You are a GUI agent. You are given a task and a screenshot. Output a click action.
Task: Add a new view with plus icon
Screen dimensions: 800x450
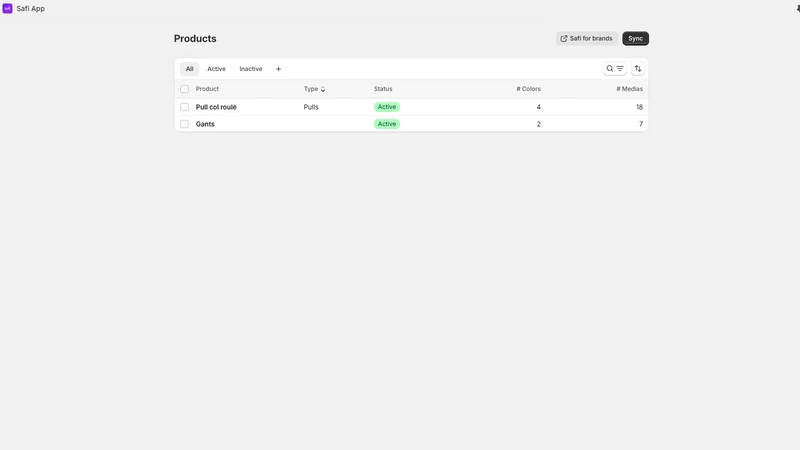click(278, 69)
